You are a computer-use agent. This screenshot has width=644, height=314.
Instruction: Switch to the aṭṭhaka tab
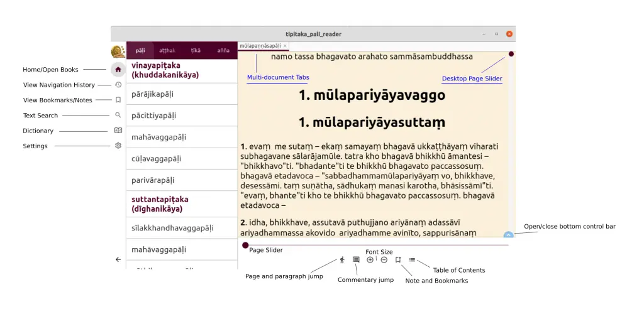[x=167, y=50]
